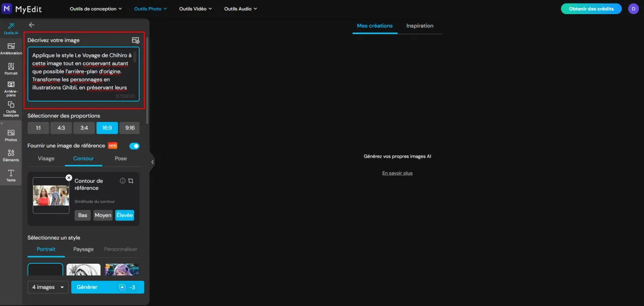Switch to Inspiration tab
The image size is (644, 306).
coord(420,26)
